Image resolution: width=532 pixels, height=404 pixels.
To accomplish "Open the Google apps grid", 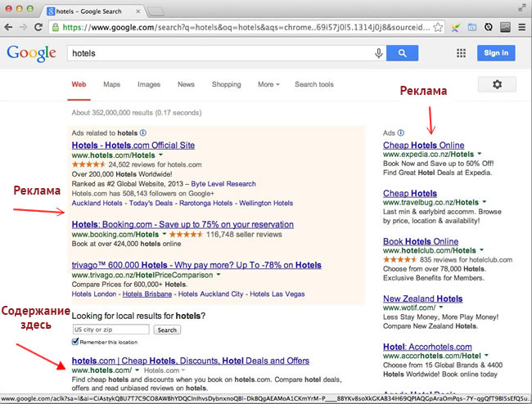I will click(x=461, y=53).
